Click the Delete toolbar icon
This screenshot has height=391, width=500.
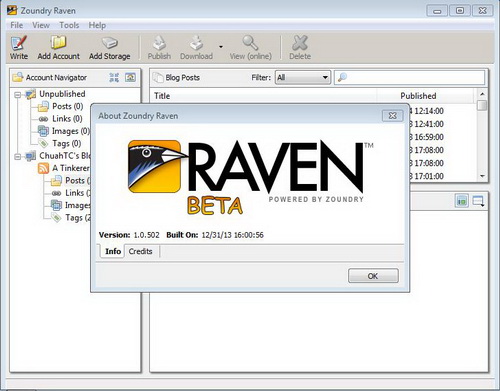(300, 43)
